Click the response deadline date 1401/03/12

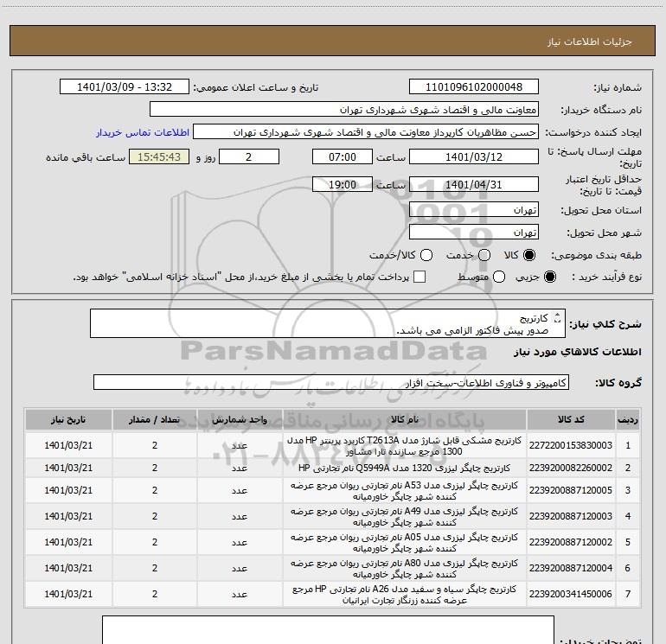(474, 156)
